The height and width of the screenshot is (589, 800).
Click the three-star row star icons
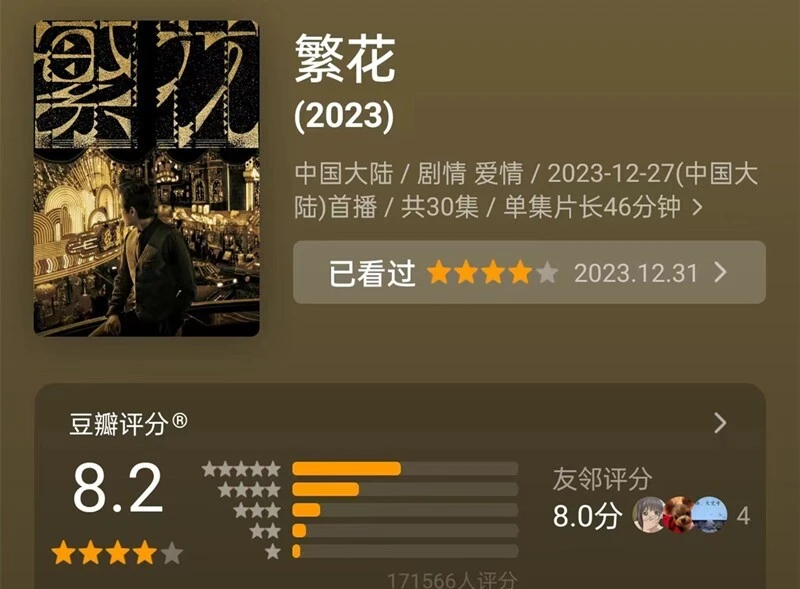point(257,510)
